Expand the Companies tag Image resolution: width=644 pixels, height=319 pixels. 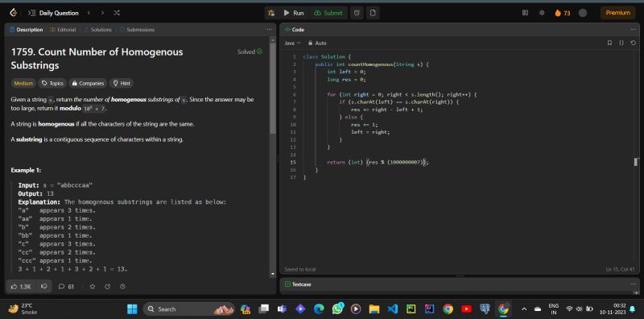pos(88,84)
